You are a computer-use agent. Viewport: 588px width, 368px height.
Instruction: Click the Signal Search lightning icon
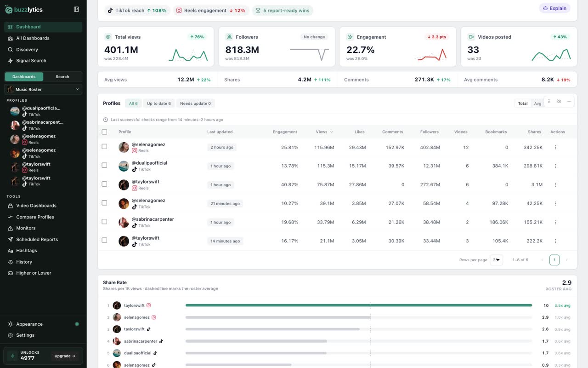[x=11, y=61]
